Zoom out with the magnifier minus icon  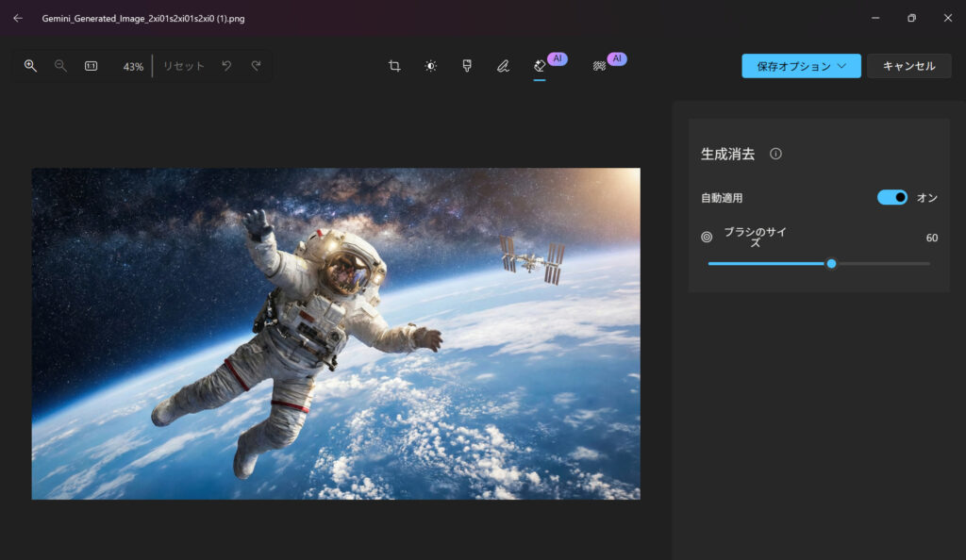60,66
